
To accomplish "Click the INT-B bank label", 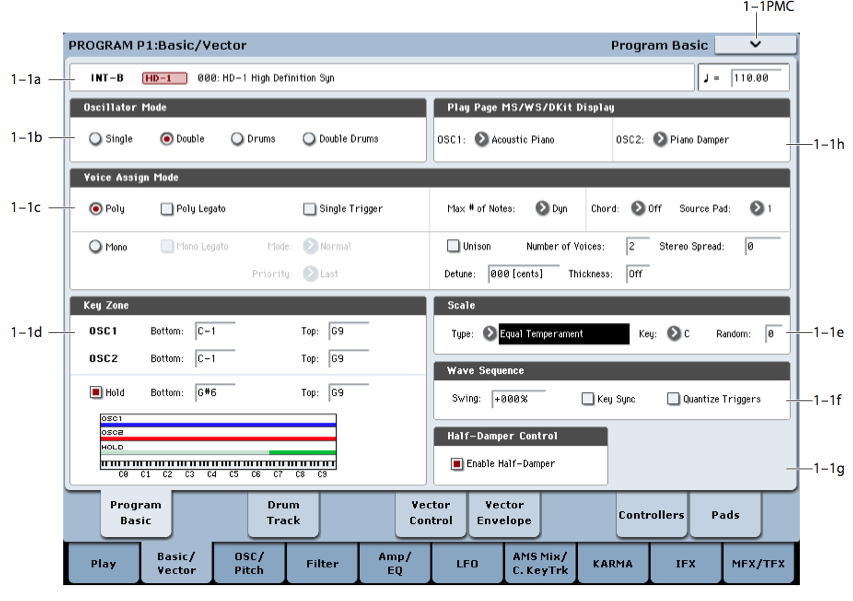I will pos(107,78).
